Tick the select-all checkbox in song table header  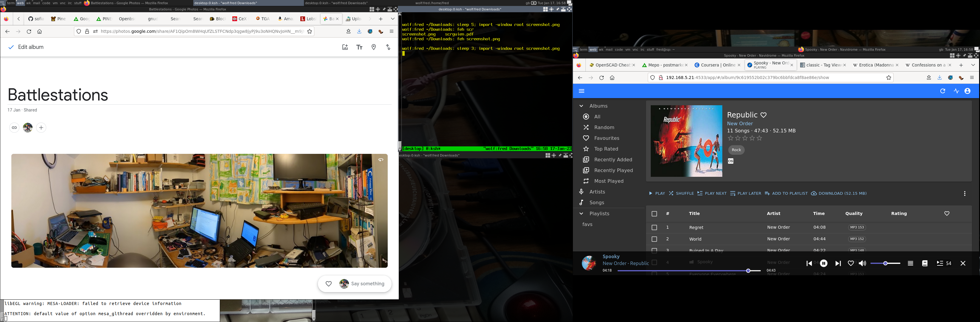(654, 214)
